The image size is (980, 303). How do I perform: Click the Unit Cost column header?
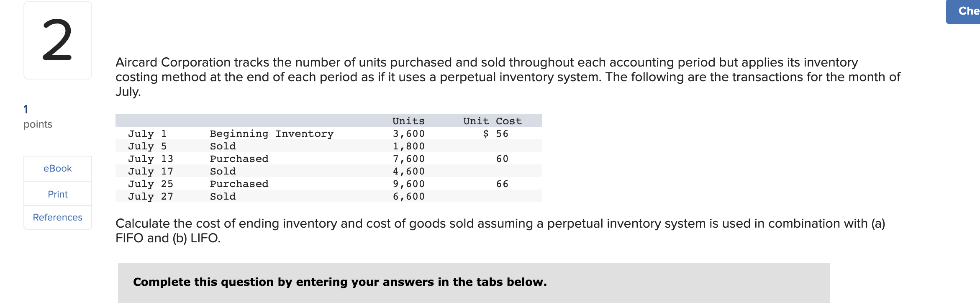tap(492, 121)
